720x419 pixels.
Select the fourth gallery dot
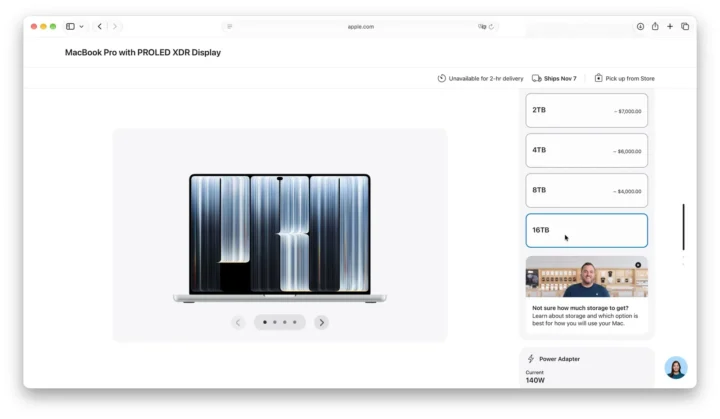tap(295, 322)
